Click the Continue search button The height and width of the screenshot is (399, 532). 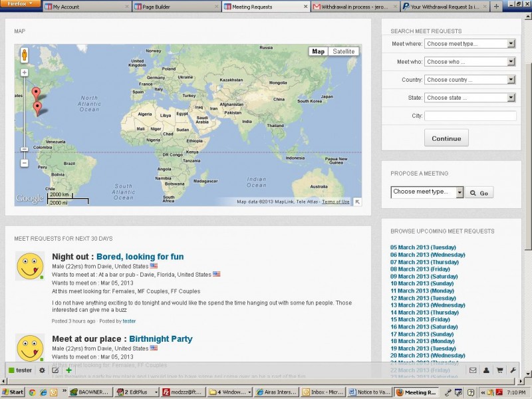coord(446,138)
